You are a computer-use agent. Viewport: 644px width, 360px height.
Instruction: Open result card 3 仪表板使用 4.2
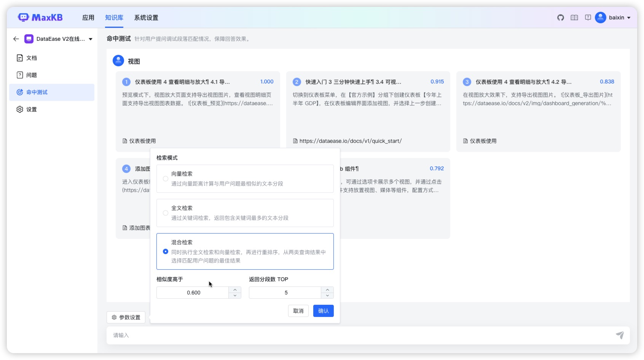pos(539,112)
